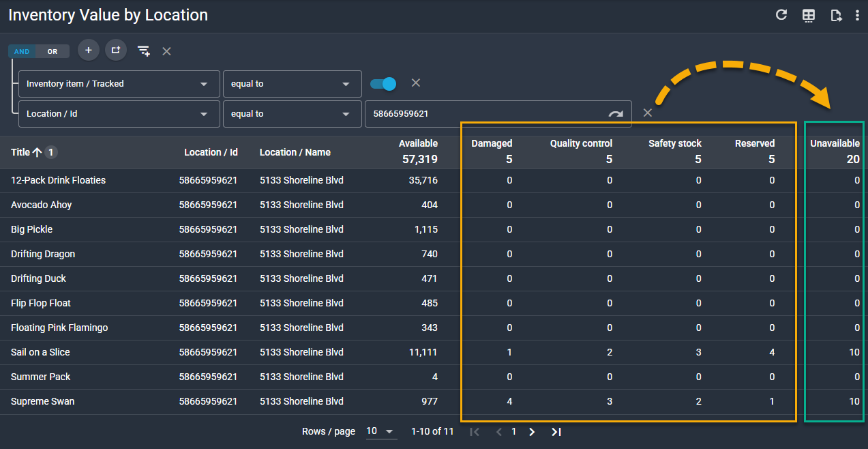The height and width of the screenshot is (449, 868).
Task: Toggle the Tracked filter switch off
Action: click(383, 83)
